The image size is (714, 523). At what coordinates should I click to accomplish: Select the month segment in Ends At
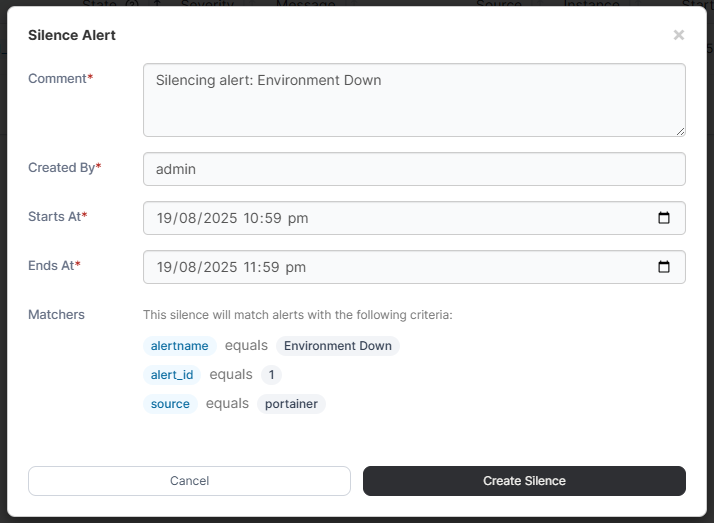point(188,267)
